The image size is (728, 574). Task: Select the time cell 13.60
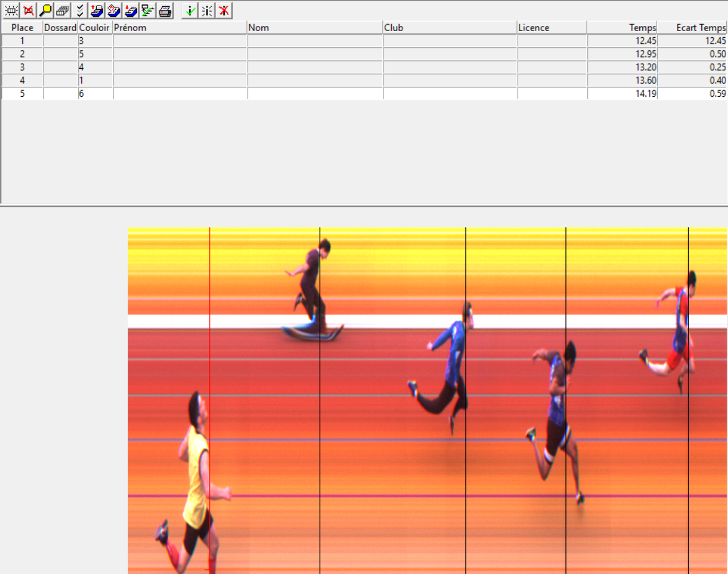(x=622, y=80)
